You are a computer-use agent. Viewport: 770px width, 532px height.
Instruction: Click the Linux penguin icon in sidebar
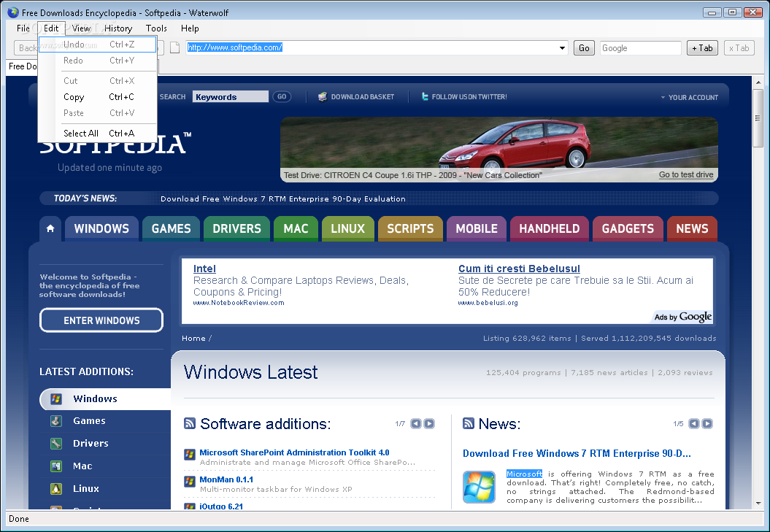[x=56, y=489]
